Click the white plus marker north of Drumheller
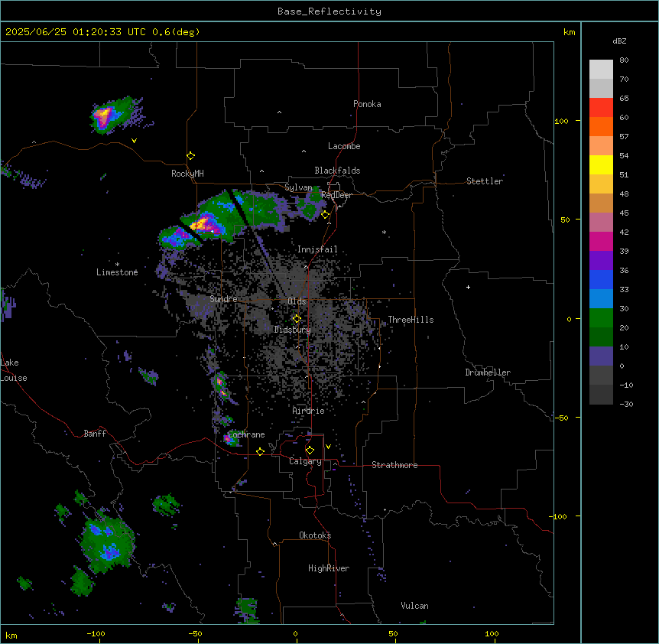This screenshot has width=659, height=644. click(x=468, y=287)
